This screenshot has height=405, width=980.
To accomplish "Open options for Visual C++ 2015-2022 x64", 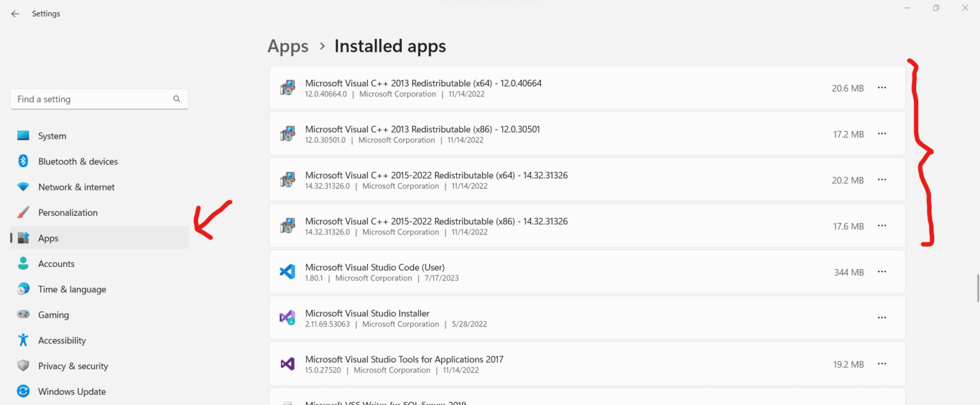I will (882, 180).
